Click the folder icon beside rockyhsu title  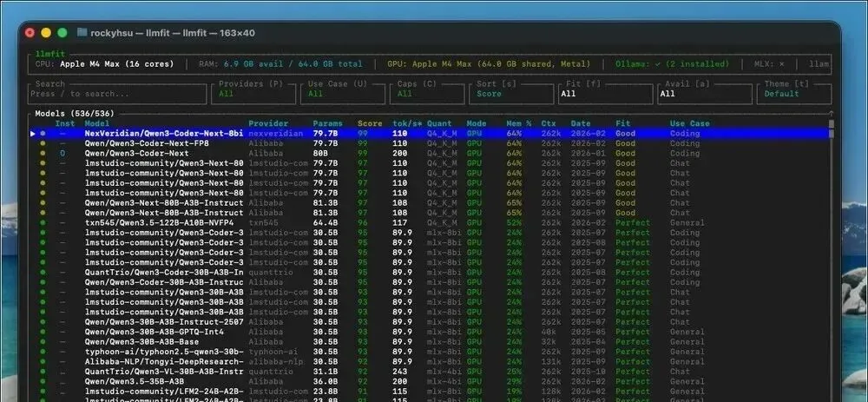click(x=82, y=33)
